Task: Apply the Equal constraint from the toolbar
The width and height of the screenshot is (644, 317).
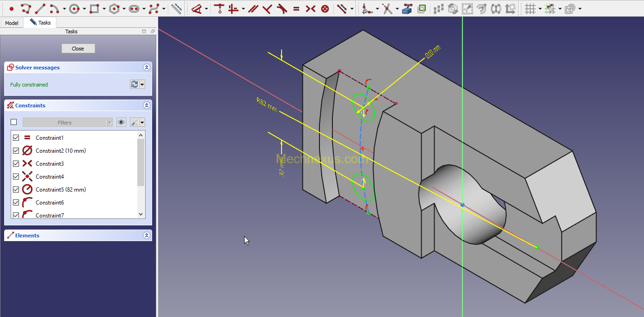Action: click(x=296, y=8)
